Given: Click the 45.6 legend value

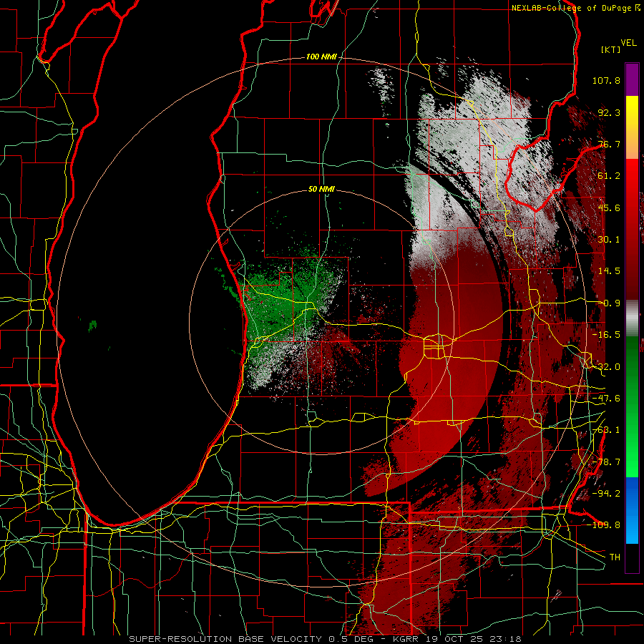Looking at the screenshot, I should click(x=609, y=208).
